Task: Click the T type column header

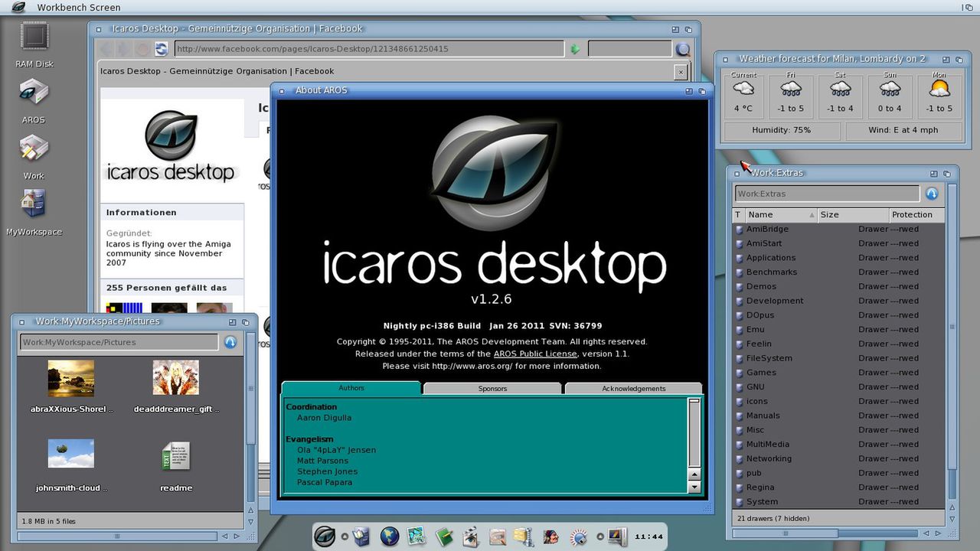Action: coord(739,215)
